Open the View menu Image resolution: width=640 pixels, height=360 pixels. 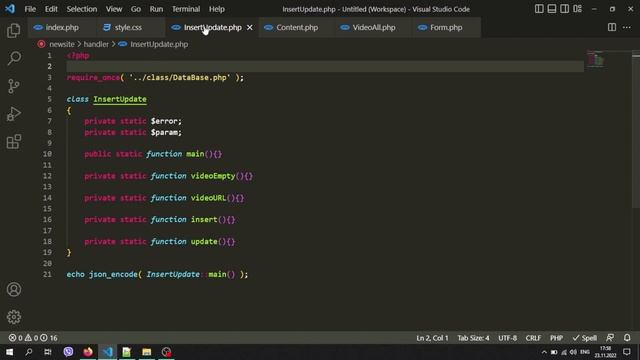pyautogui.click(x=113, y=9)
